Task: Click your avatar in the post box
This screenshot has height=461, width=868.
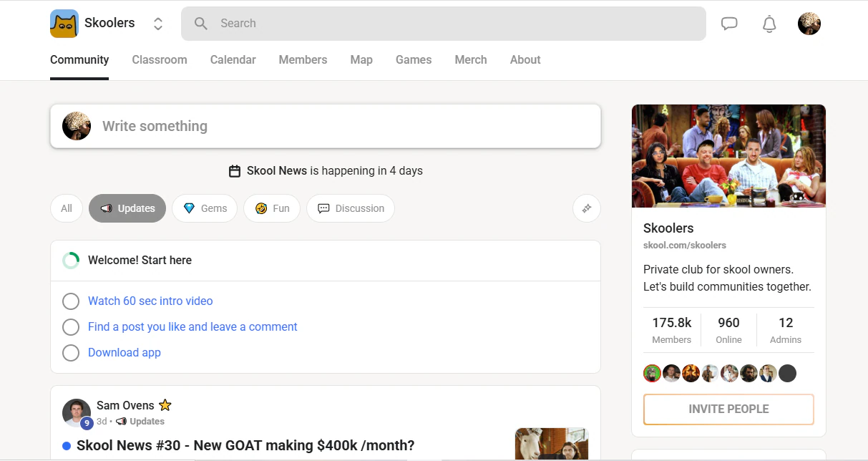Action: pyautogui.click(x=77, y=126)
